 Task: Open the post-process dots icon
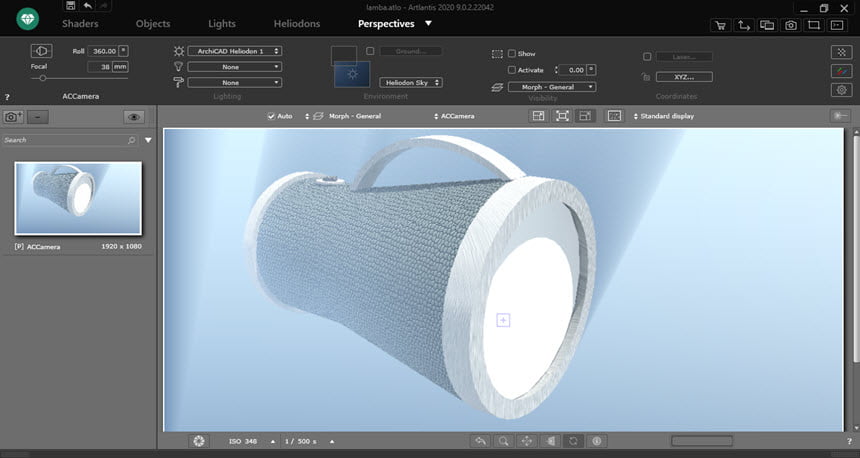[x=841, y=52]
